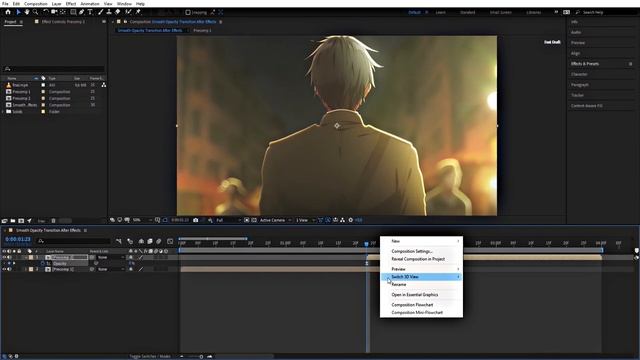Click the Fast Previews icon in viewer footer
The image size is (640, 360).
pos(328,220)
